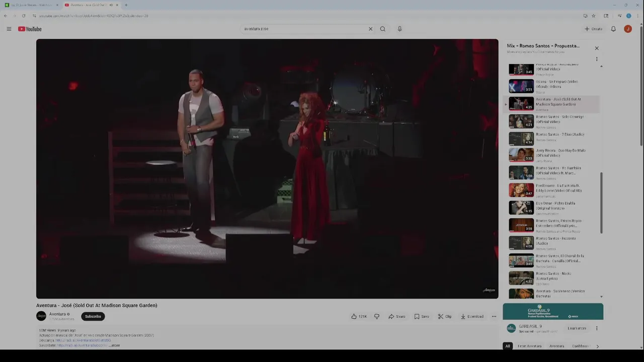Create a Clip of the video
This screenshot has width=644, height=362.
tap(445, 317)
